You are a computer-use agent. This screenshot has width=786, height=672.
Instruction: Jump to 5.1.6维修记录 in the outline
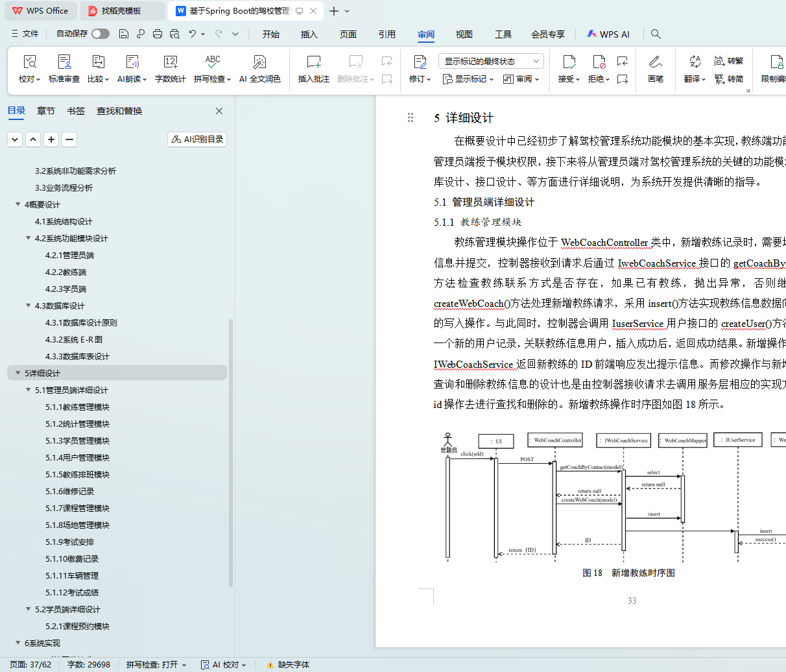click(x=69, y=491)
